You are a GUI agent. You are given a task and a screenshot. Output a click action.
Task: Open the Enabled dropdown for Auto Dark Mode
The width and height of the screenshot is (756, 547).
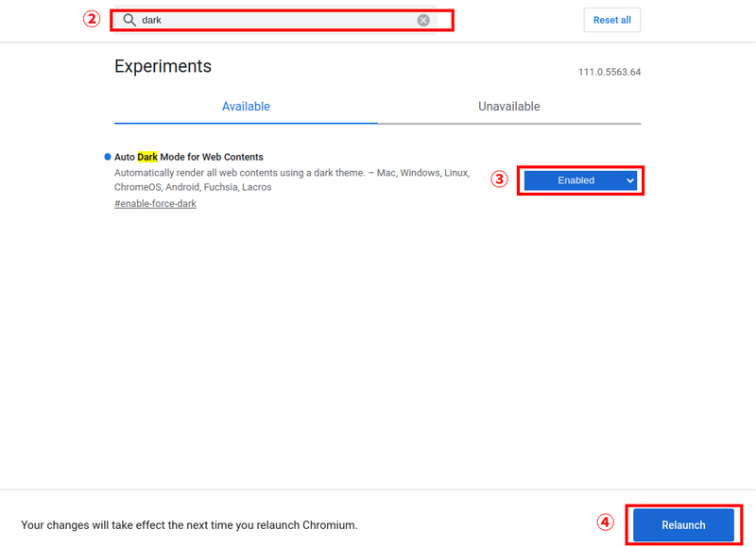579,180
